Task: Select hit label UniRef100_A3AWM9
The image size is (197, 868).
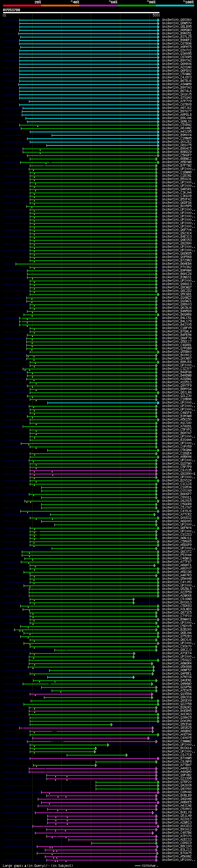Action: click(177, 84)
